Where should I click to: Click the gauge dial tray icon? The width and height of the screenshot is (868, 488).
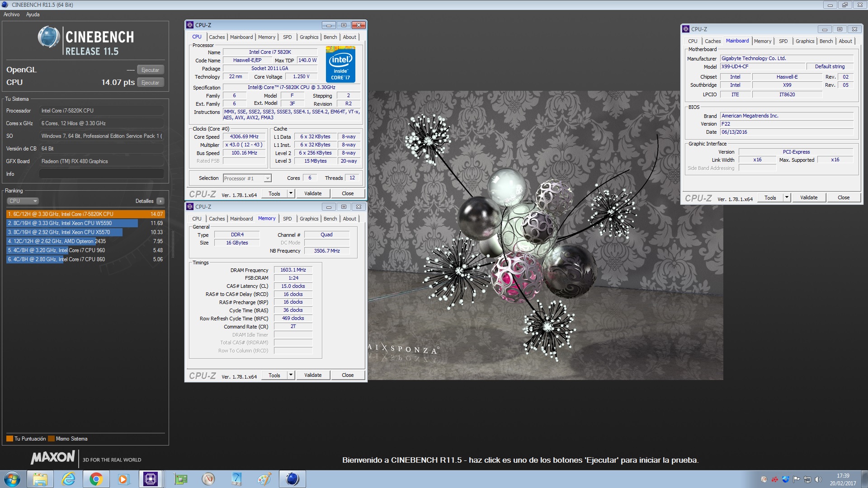click(764, 479)
